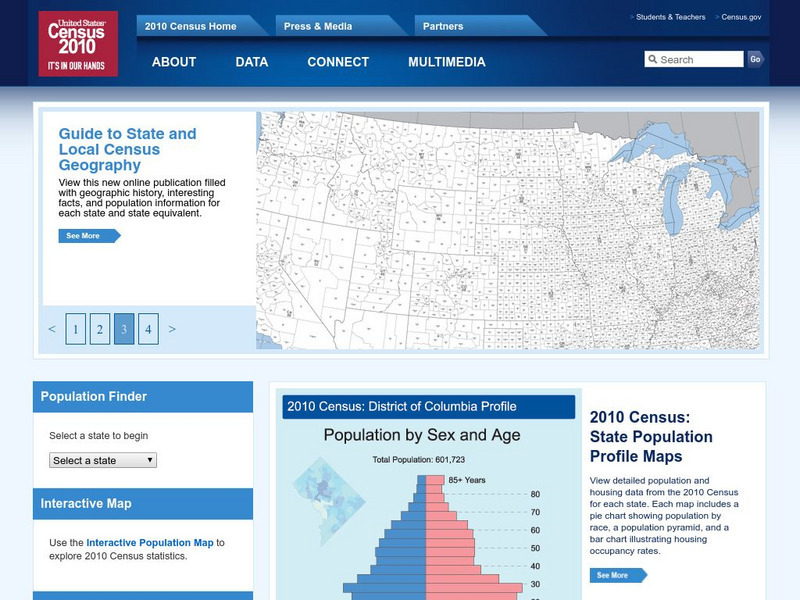Viewport: 800px width, 600px height.
Task: Click the Census 2010 logo
Action: pyautogui.click(x=78, y=44)
